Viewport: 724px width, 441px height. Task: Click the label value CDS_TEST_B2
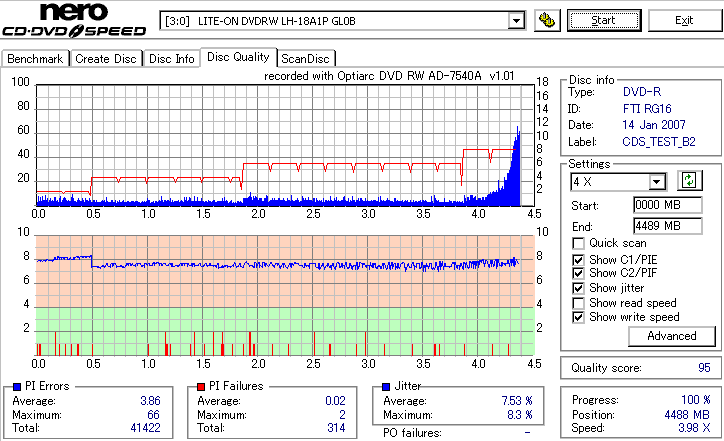659,142
